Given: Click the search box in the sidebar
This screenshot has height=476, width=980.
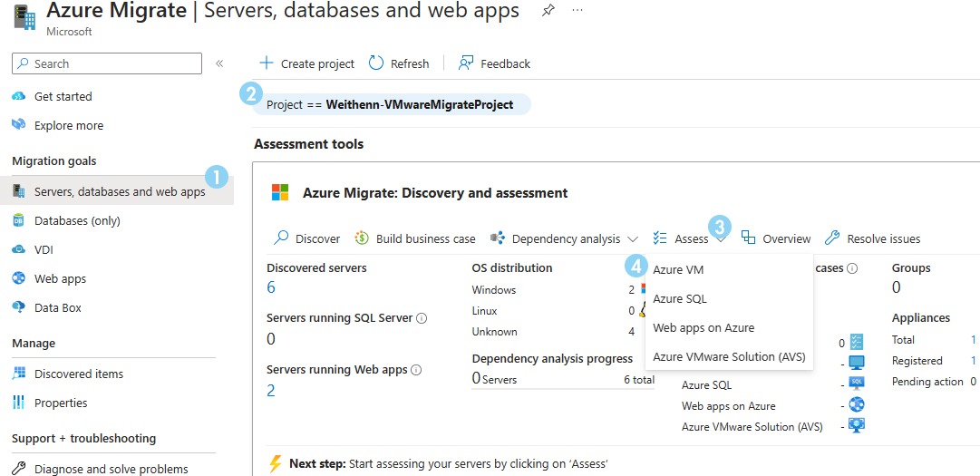Looking at the screenshot, I should [x=107, y=63].
